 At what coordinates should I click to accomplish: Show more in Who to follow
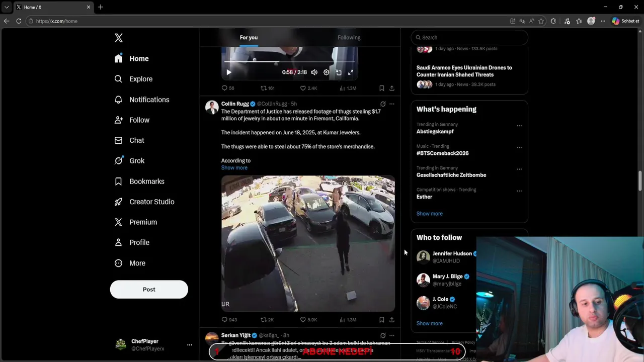pos(430,324)
